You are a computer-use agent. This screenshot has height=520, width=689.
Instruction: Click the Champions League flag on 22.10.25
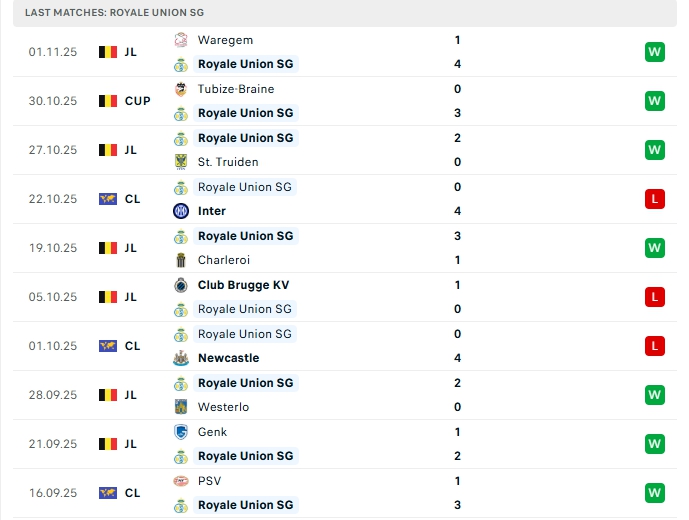(x=108, y=199)
